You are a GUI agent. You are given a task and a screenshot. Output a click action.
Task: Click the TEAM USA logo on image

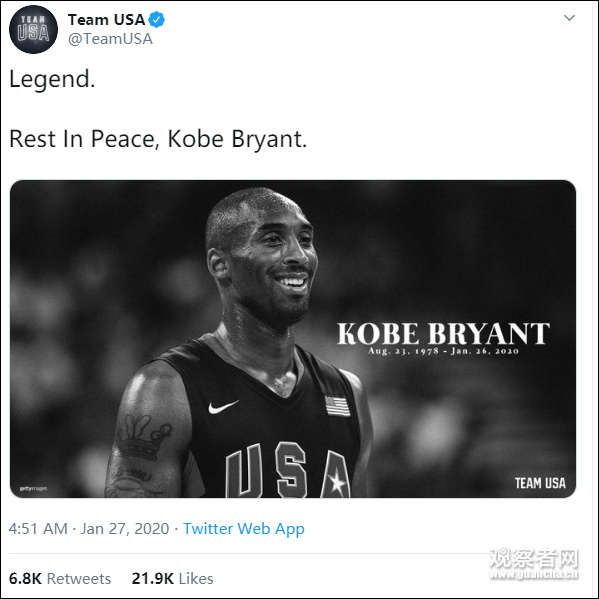[x=540, y=483]
